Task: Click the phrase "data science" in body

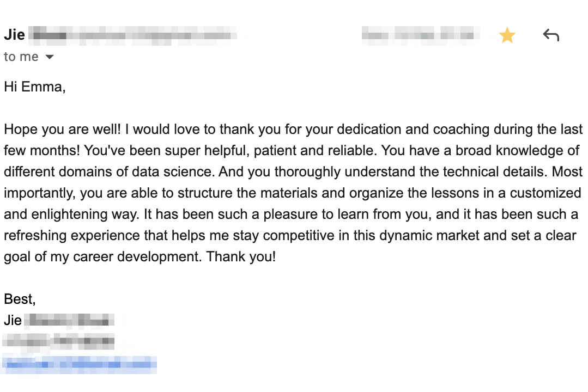Action: tap(173, 172)
